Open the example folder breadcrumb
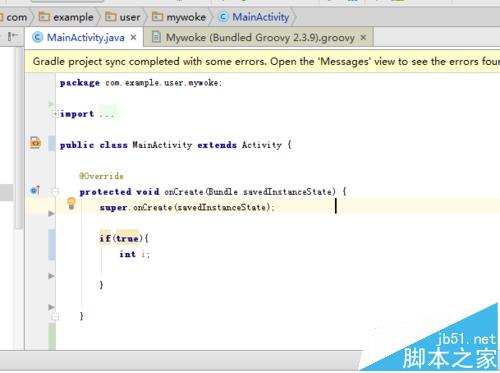Viewport: 500px width, 373px height. click(x=66, y=17)
